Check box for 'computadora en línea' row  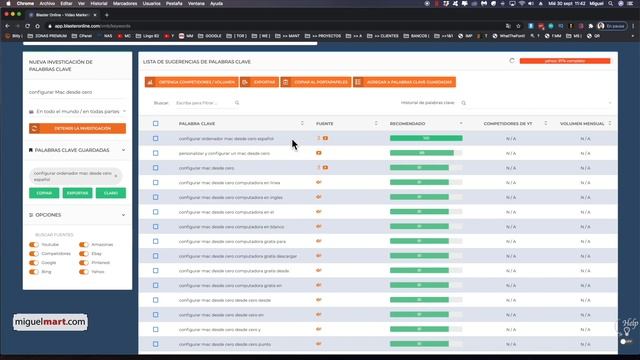click(x=156, y=182)
